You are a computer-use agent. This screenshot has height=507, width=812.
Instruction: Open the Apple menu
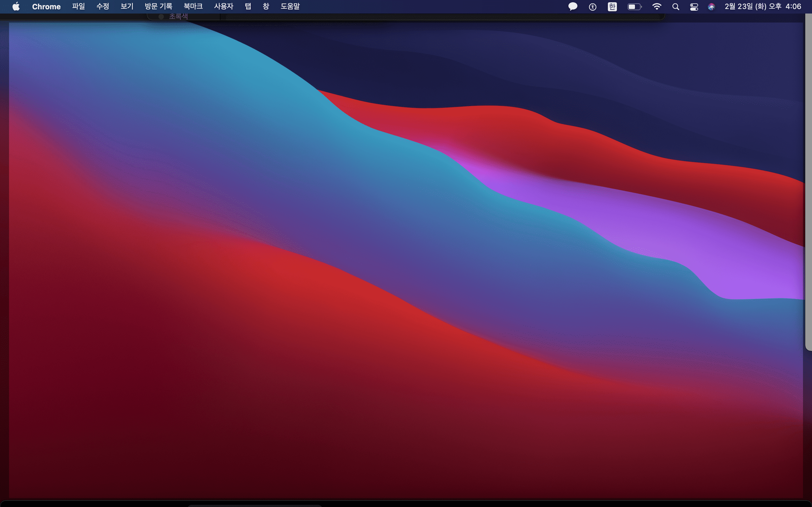click(x=16, y=6)
